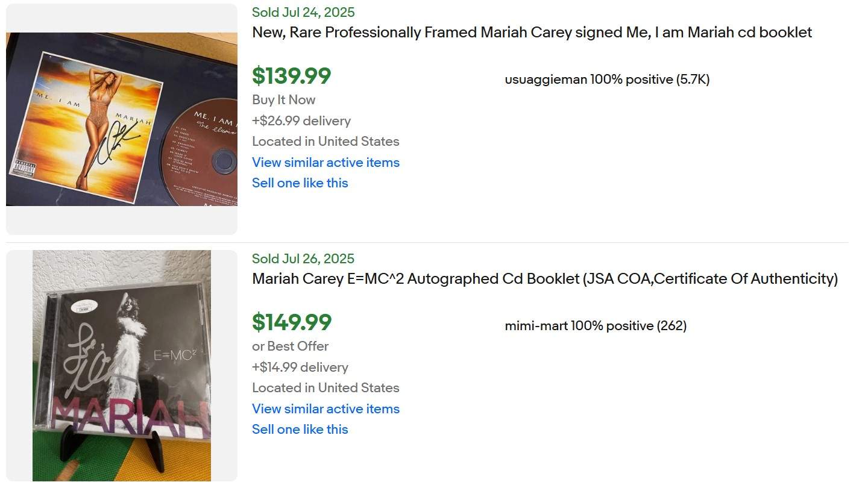Click the Buy It Now text
Image resolution: width=868 pixels, height=488 pixels.
283,99
